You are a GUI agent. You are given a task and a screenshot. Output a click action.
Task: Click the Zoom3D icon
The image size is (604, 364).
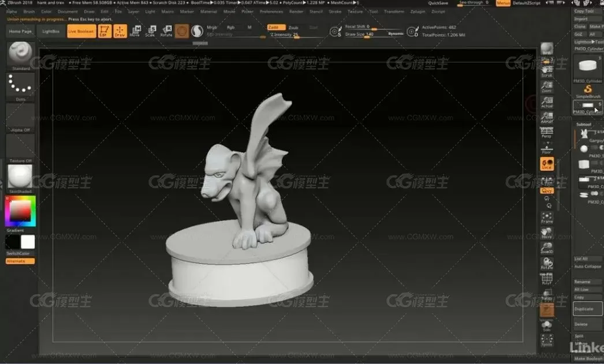click(547, 248)
